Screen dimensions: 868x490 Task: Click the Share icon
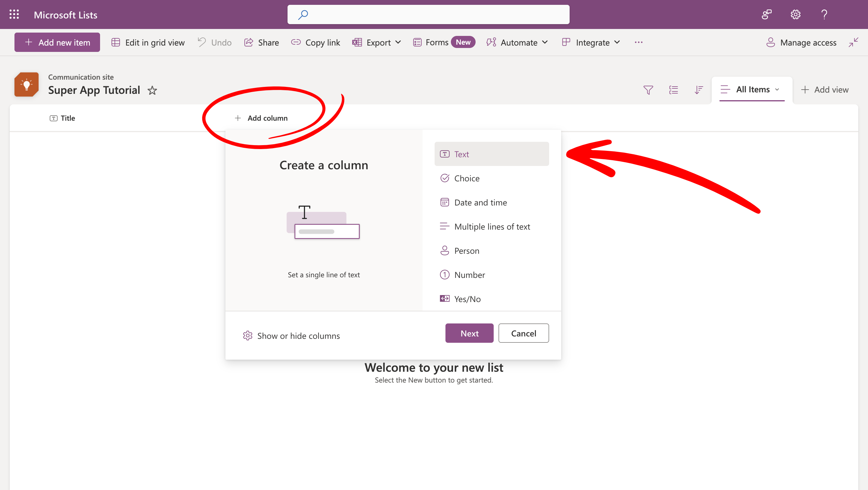248,42
